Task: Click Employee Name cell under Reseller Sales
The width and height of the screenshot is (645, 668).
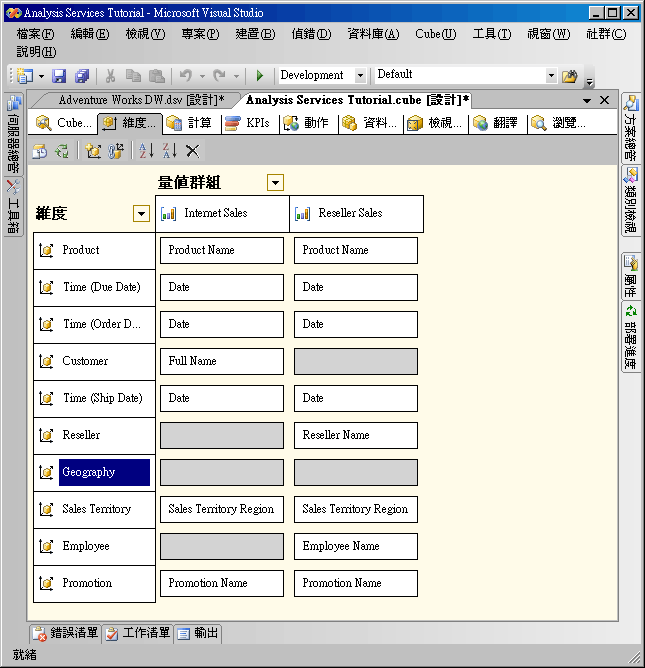Action: pyautogui.click(x=356, y=547)
